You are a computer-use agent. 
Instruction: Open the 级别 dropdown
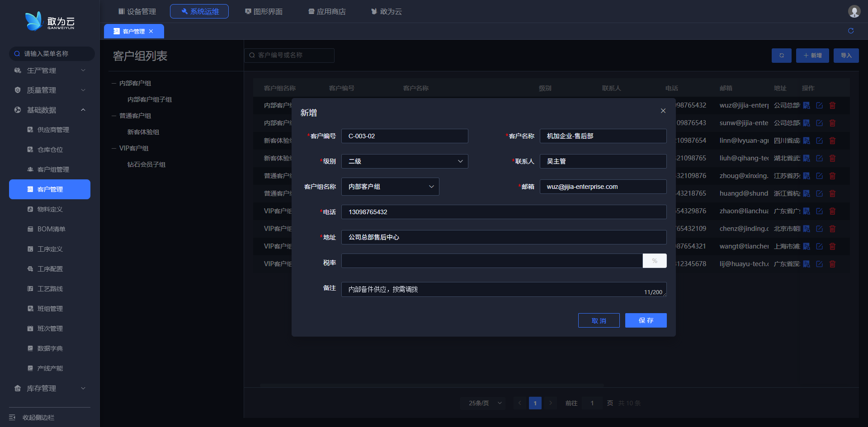(404, 161)
